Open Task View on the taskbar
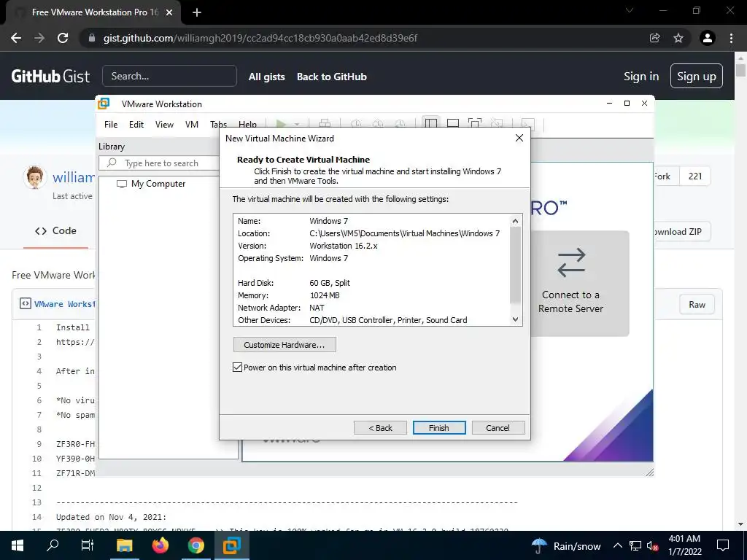Viewport: 747px width, 560px height. point(88,545)
